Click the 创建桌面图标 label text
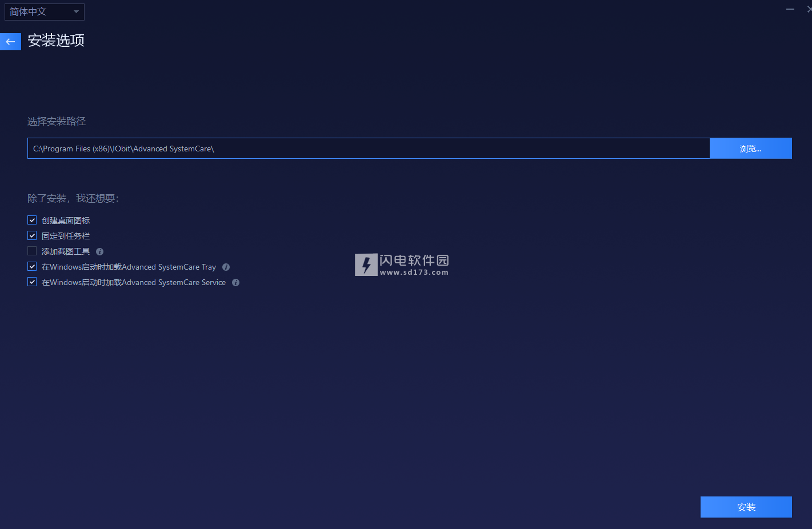Viewport: 812px width, 529px height. click(66, 221)
